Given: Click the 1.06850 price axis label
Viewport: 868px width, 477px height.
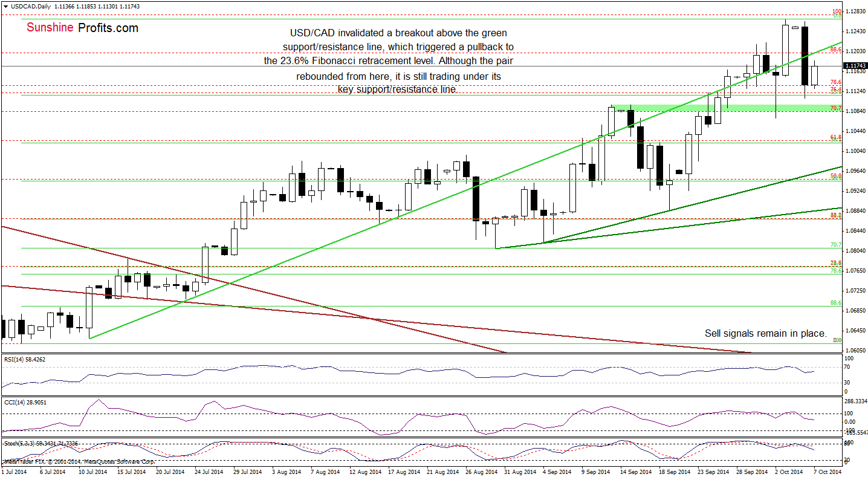Looking at the screenshot, I should click(855, 311).
